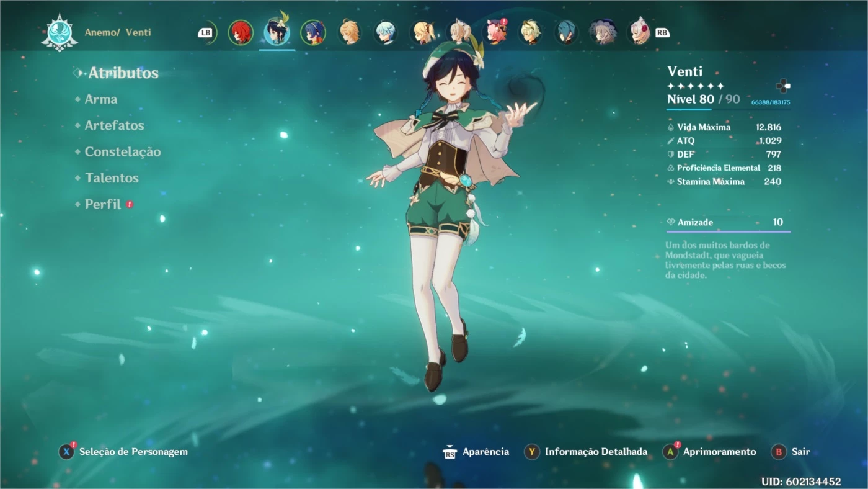Screen dimensions: 868x489
Task: Open the Perfil menu section
Action: tap(103, 204)
